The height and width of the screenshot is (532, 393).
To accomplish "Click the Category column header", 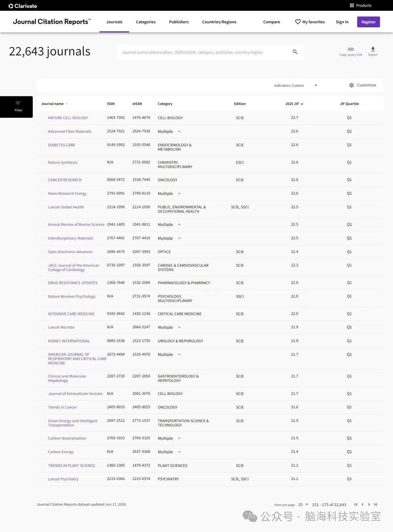I will point(165,104).
